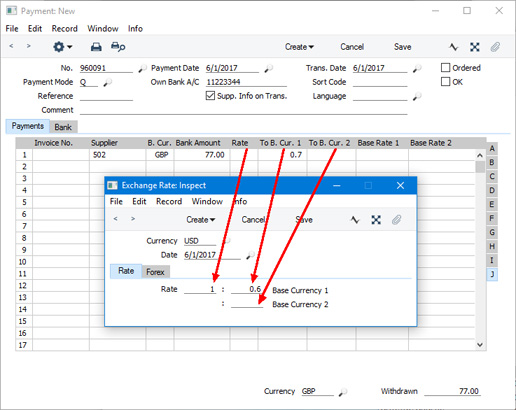Click Save in the Payment window toolbar
The width and height of the screenshot is (516, 410).
pyautogui.click(x=402, y=47)
